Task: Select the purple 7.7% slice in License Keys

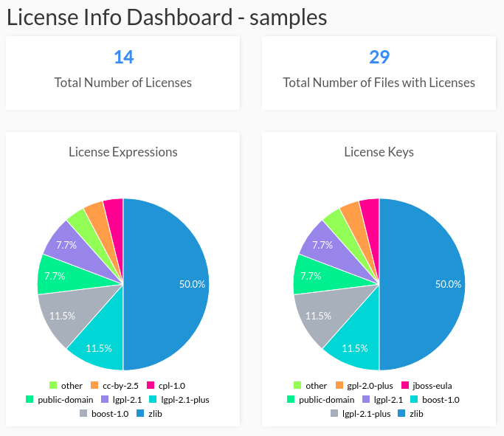Action: [328, 246]
